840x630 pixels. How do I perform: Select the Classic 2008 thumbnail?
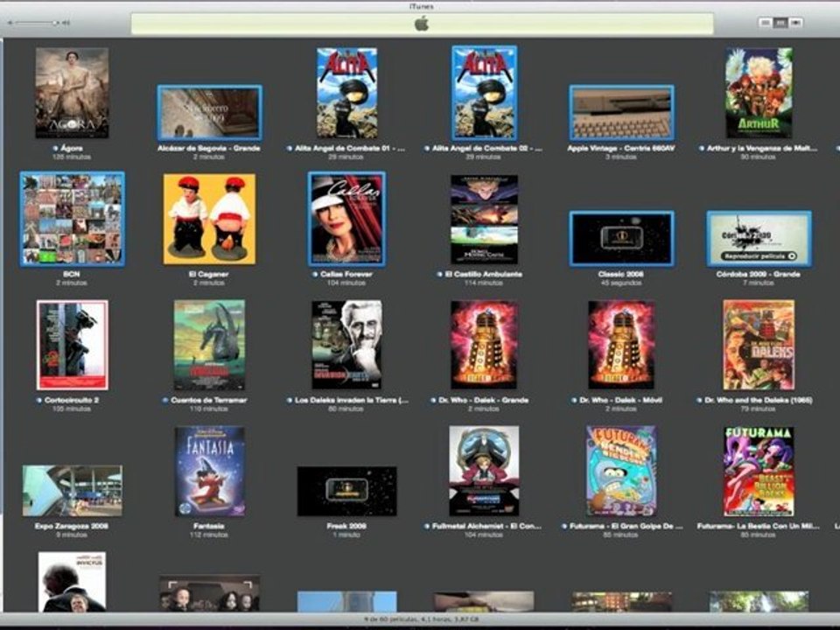621,238
